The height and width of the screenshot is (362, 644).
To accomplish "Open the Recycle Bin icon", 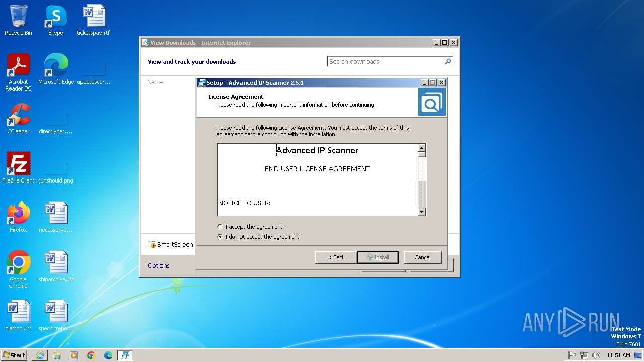I will (18, 20).
